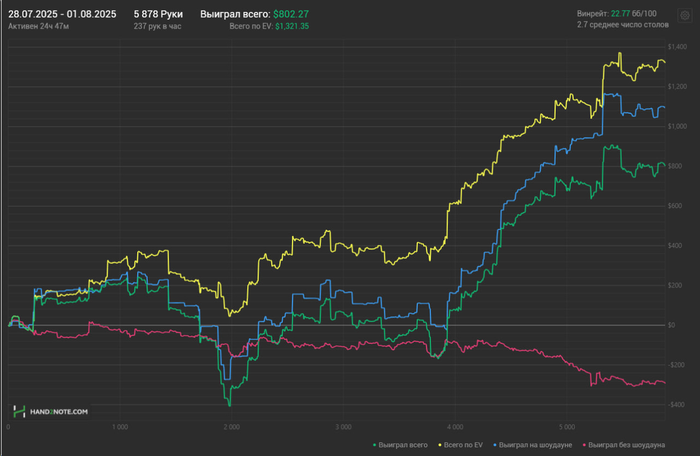Screen dimensions: 700x456
Task: Click "237 рук в час" text
Action: pos(157,26)
